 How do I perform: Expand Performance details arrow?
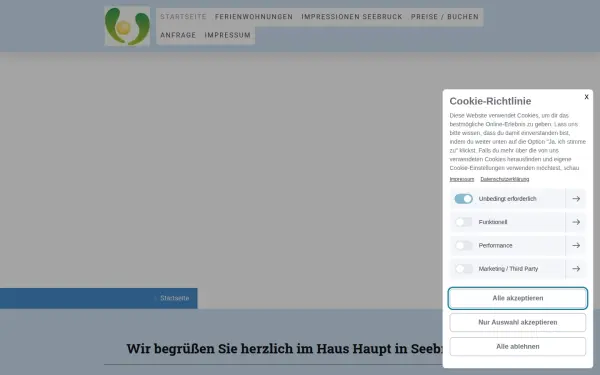coord(576,245)
